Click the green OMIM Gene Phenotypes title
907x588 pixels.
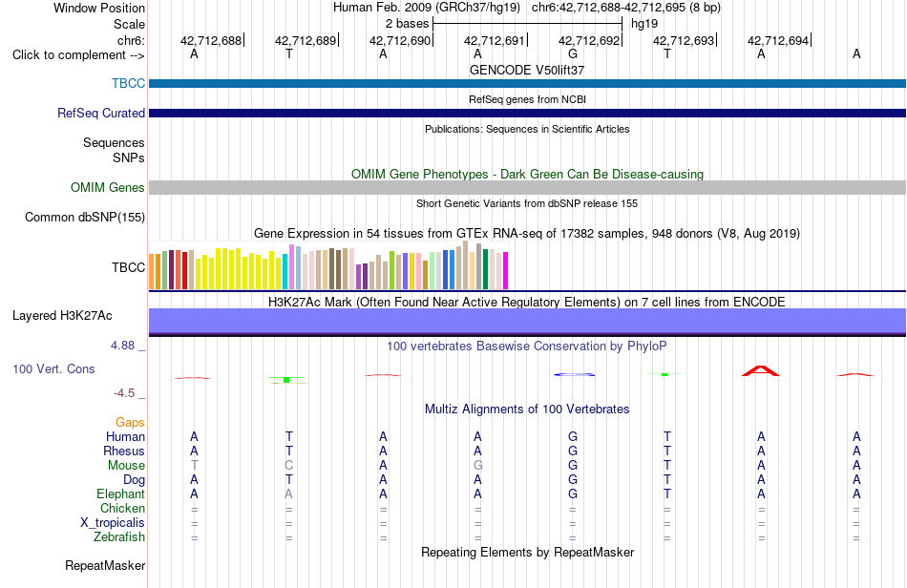pos(527,174)
